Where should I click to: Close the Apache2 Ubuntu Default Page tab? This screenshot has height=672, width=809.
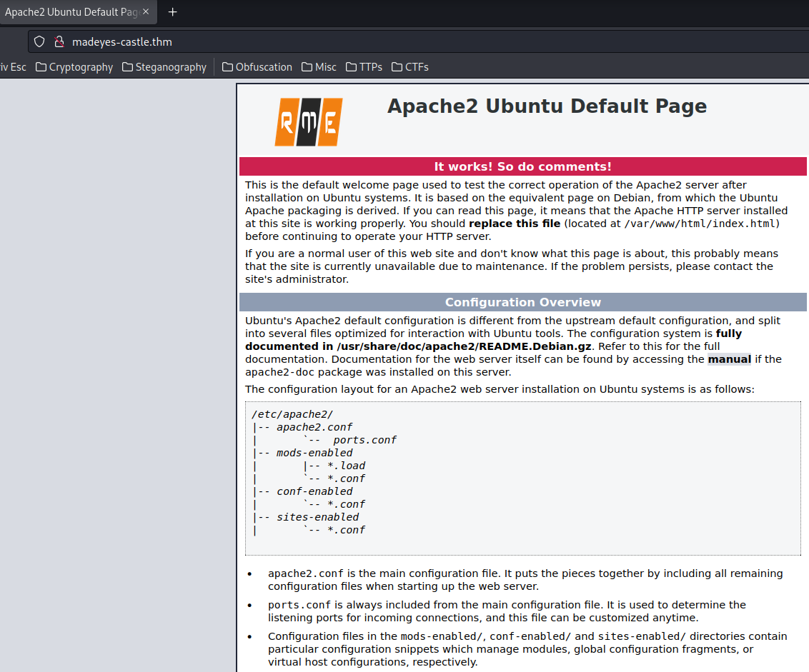point(146,11)
